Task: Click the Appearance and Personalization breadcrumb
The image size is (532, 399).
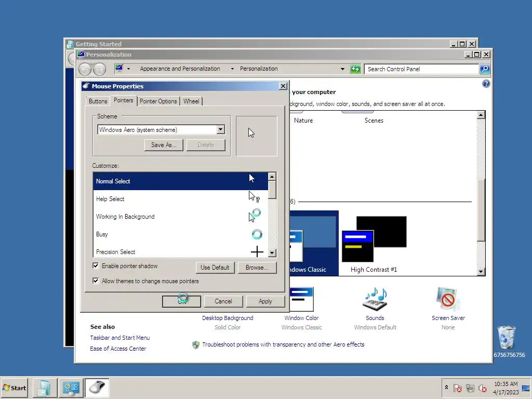Action: click(x=180, y=69)
